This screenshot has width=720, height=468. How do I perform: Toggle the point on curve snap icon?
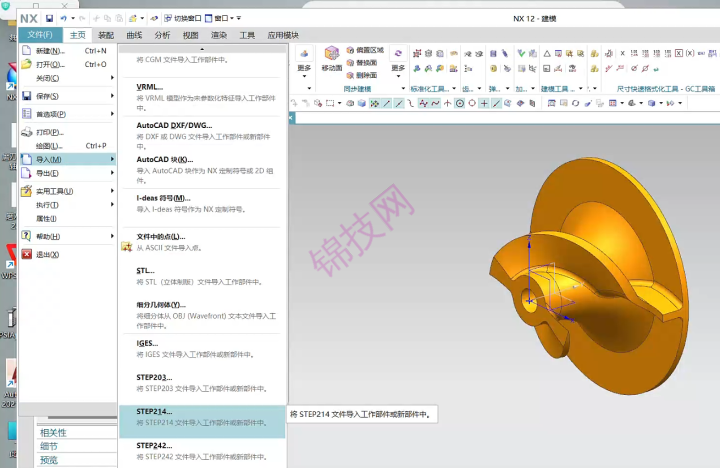click(x=496, y=103)
